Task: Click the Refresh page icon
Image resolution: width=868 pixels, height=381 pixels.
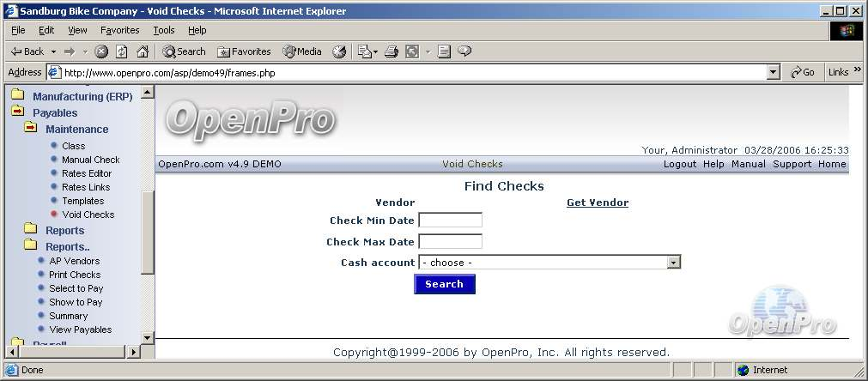Action: pos(122,51)
